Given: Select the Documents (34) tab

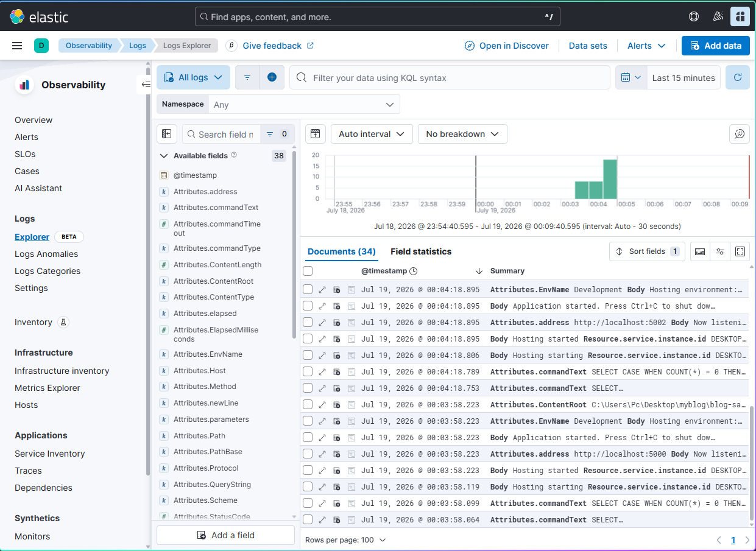Looking at the screenshot, I should [341, 251].
